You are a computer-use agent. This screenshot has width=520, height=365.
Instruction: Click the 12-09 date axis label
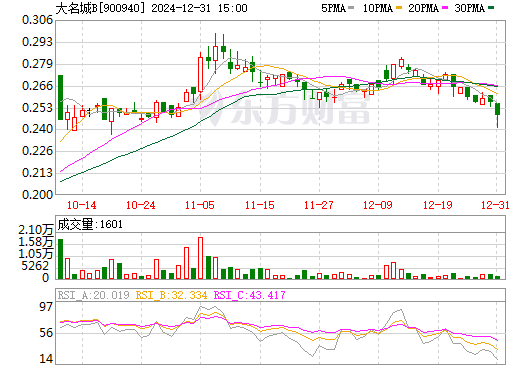click(x=378, y=205)
